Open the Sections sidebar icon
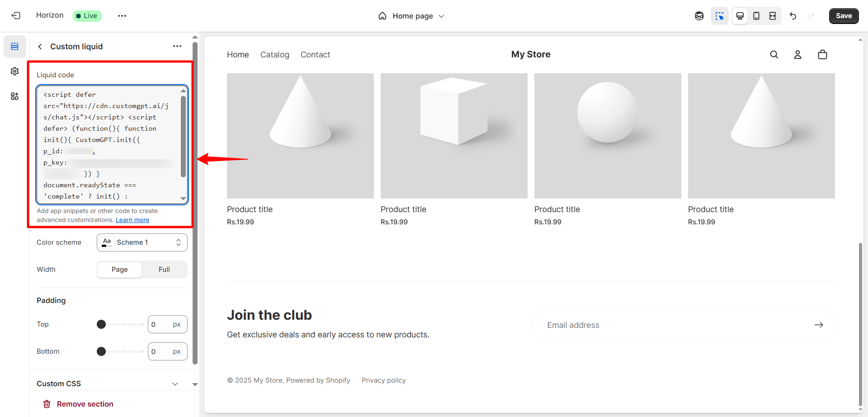The width and height of the screenshot is (868, 417). tap(15, 47)
